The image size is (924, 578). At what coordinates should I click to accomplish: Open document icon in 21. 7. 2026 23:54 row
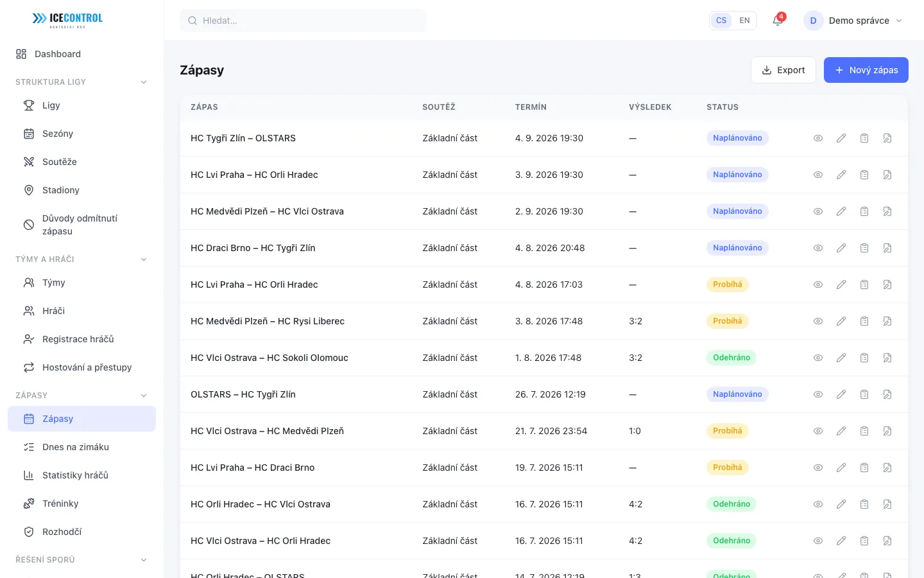pyautogui.click(x=887, y=431)
